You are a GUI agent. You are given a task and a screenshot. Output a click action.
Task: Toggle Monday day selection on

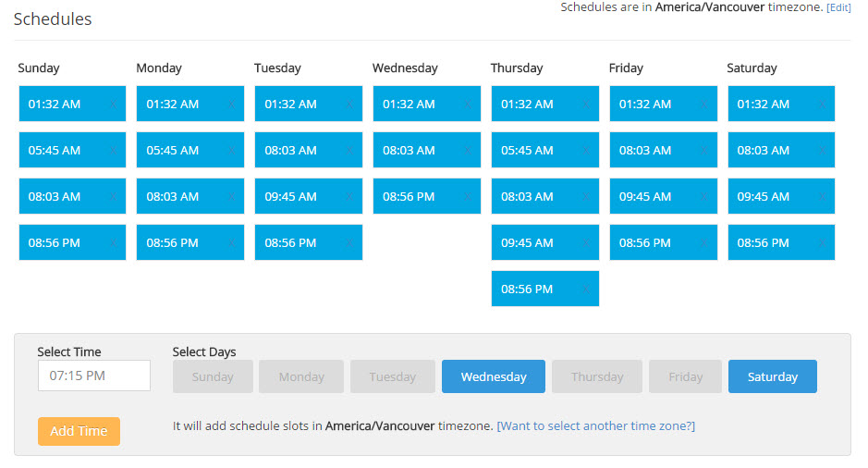coord(301,376)
